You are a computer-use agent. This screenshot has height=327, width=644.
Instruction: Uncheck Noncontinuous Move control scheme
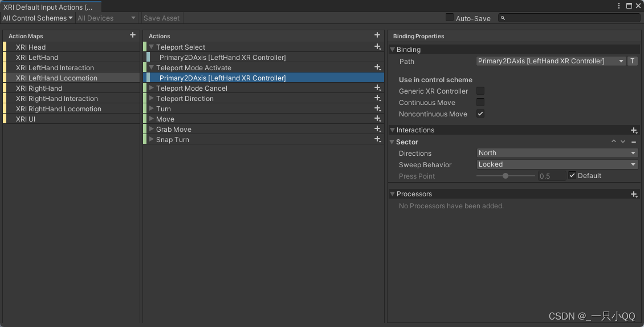tap(480, 114)
